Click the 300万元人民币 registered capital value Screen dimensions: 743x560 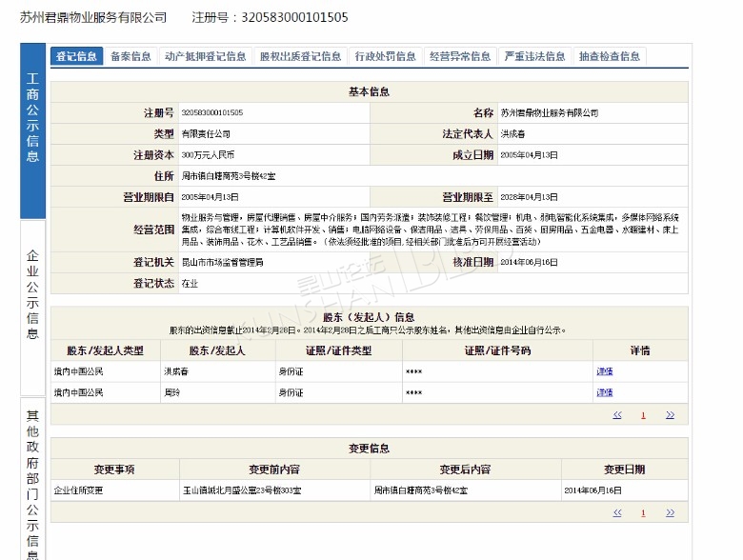(x=208, y=155)
